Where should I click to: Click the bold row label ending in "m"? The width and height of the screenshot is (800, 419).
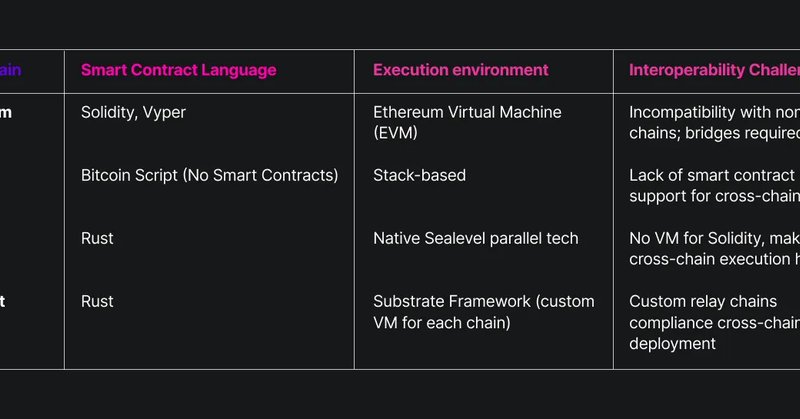coord(6,112)
